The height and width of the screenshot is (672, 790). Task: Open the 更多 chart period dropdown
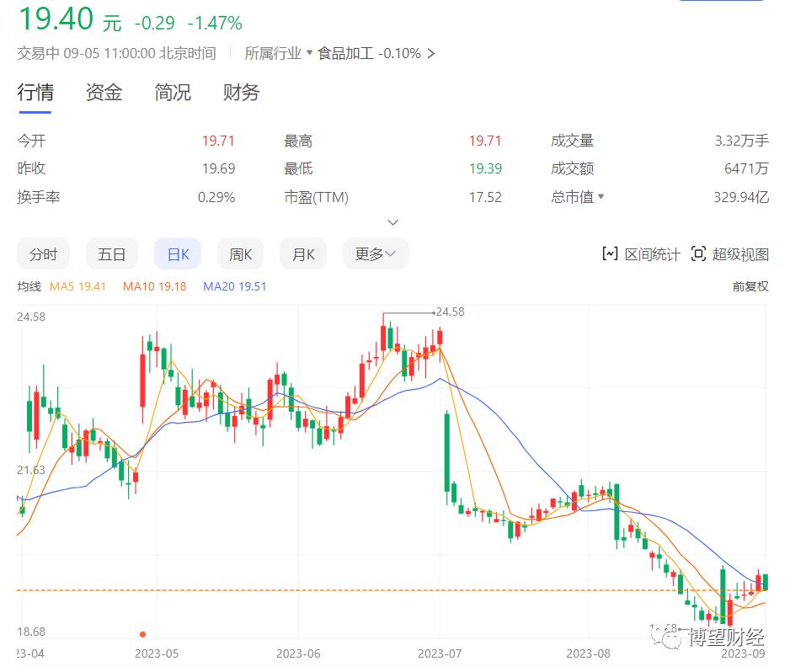coord(376,253)
